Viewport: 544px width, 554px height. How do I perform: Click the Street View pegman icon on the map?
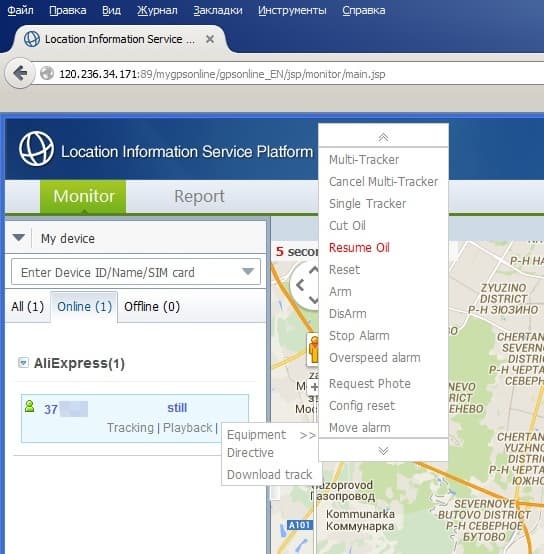pos(313,350)
